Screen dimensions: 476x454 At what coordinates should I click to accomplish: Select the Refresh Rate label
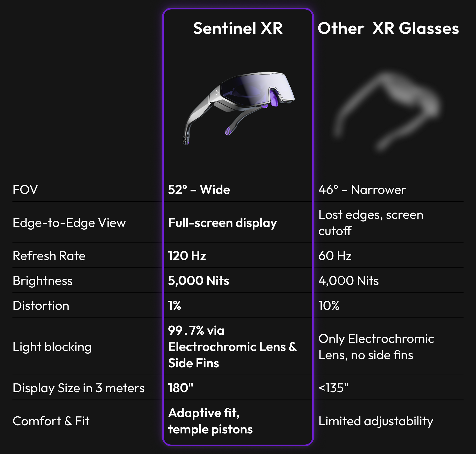tap(49, 256)
